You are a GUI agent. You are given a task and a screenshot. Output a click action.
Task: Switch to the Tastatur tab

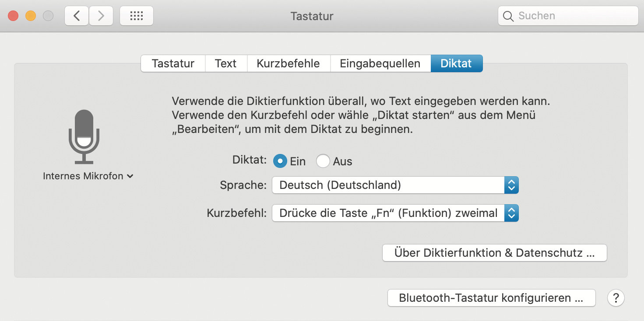pos(173,63)
